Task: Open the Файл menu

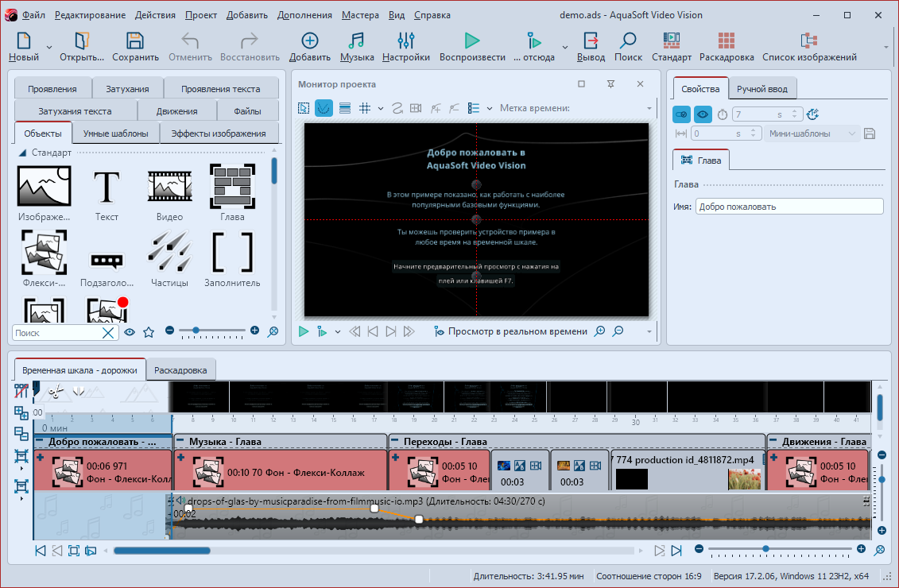Action: pyautogui.click(x=33, y=15)
